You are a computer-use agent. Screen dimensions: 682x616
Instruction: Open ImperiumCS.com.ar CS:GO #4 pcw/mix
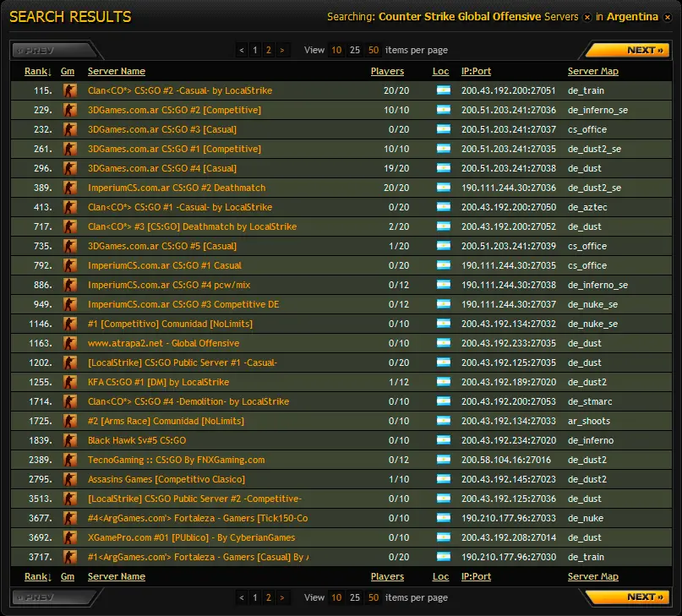click(x=169, y=285)
